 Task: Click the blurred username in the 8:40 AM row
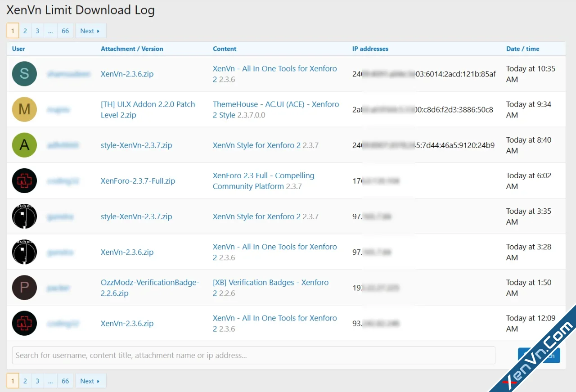pyautogui.click(x=63, y=145)
